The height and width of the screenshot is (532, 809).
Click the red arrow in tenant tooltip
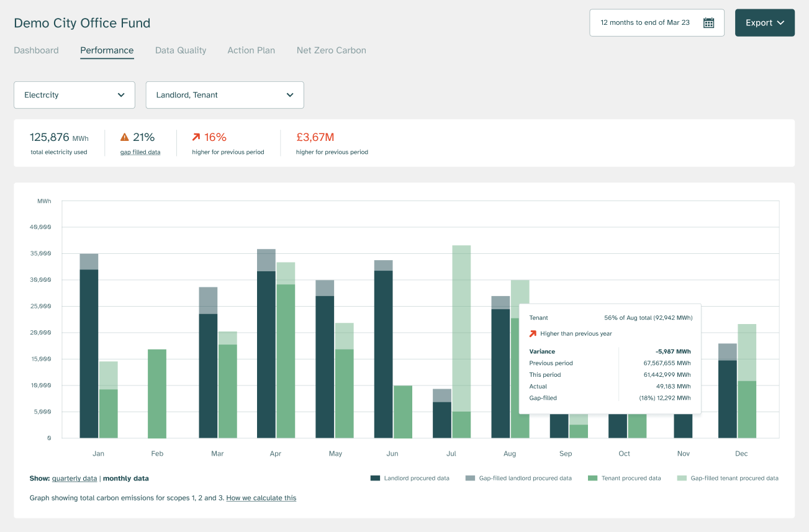(533, 334)
